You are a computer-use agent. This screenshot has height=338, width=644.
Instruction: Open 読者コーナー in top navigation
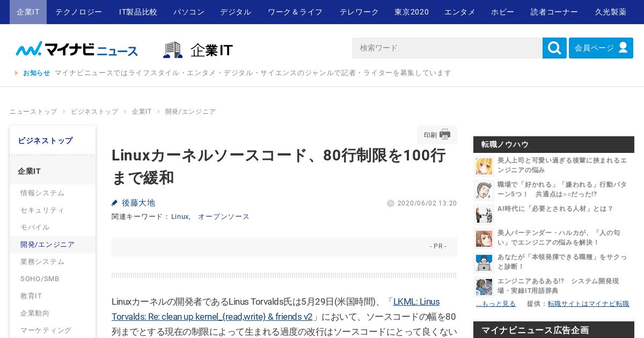pyautogui.click(x=554, y=12)
